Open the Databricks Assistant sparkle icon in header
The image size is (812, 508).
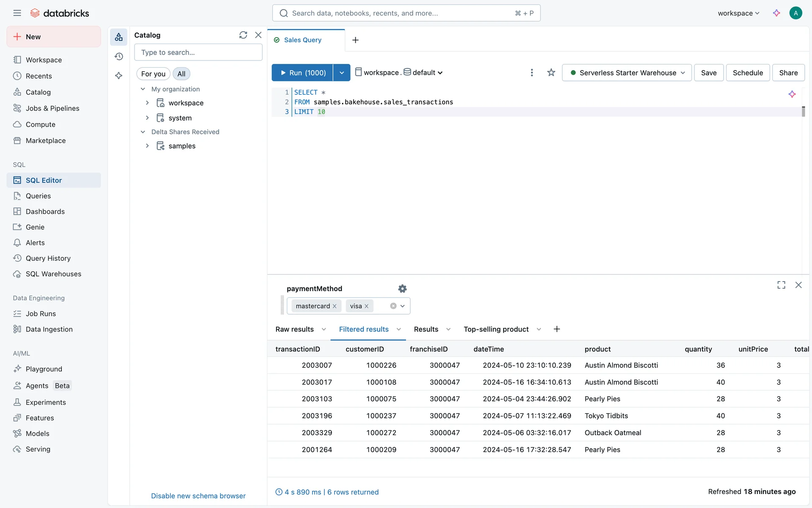tap(776, 13)
